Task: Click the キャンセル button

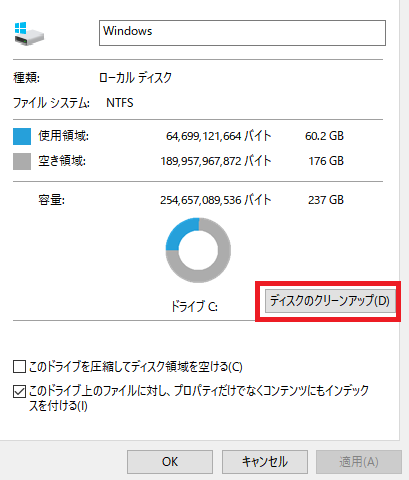Action: click(x=265, y=462)
